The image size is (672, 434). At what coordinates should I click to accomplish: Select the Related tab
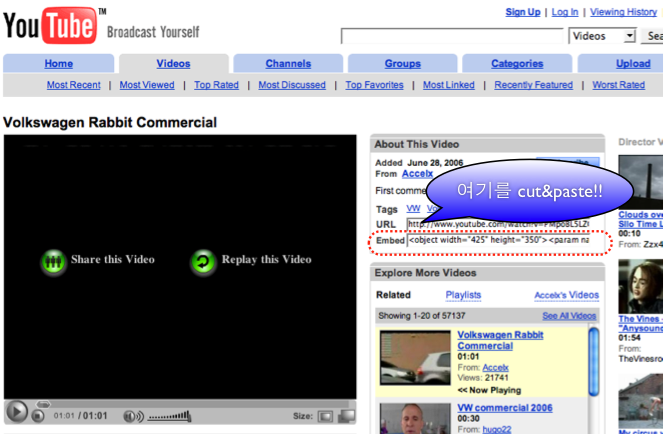[x=393, y=295]
